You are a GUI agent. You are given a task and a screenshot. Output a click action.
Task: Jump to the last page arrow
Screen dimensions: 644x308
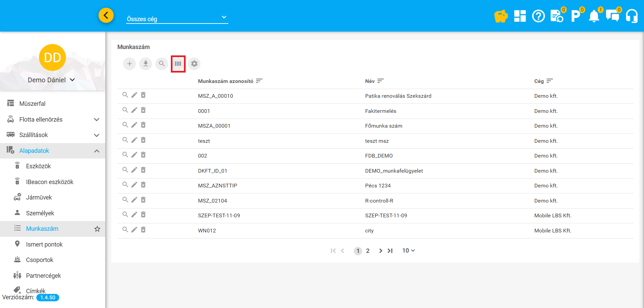(x=390, y=251)
